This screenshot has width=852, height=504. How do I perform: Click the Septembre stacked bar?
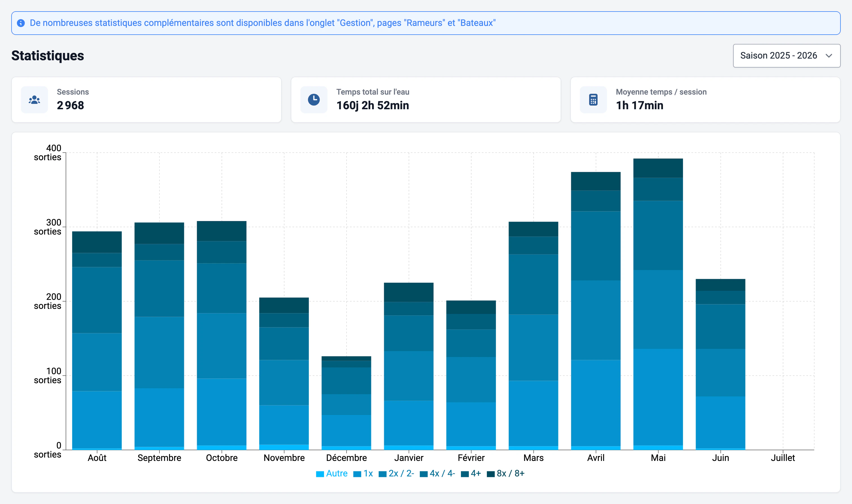[x=159, y=336]
